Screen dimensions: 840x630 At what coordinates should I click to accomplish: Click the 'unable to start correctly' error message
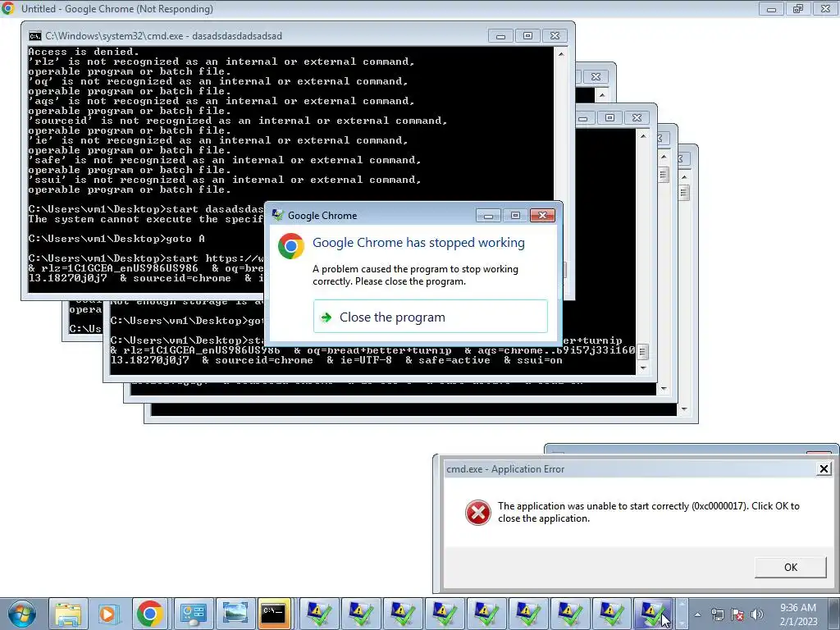[x=648, y=512]
